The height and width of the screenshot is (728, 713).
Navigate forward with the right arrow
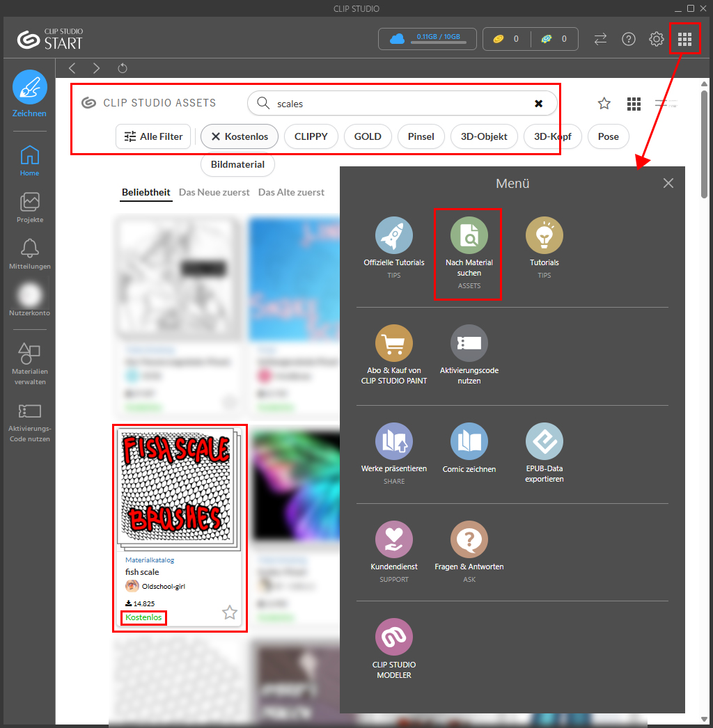pyautogui.click(x=96, y=68)
